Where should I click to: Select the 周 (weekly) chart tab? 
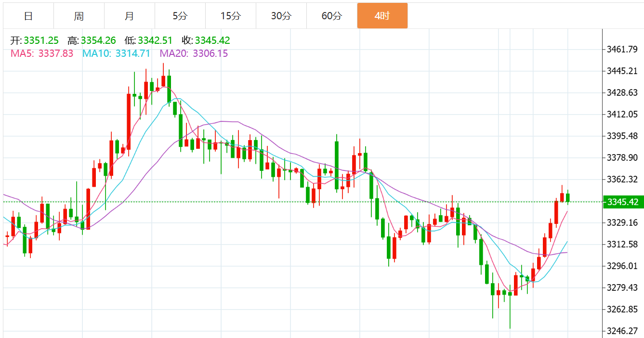point(79,16)
